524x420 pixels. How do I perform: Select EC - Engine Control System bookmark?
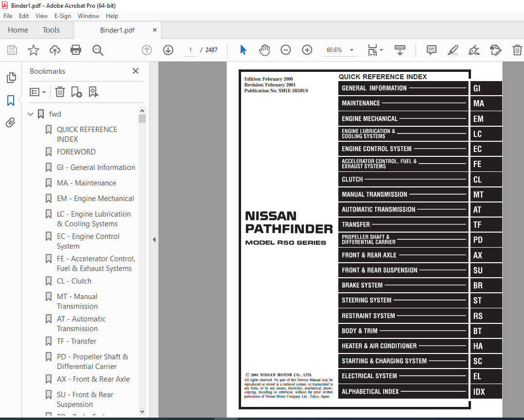click(x=88, y=241)
